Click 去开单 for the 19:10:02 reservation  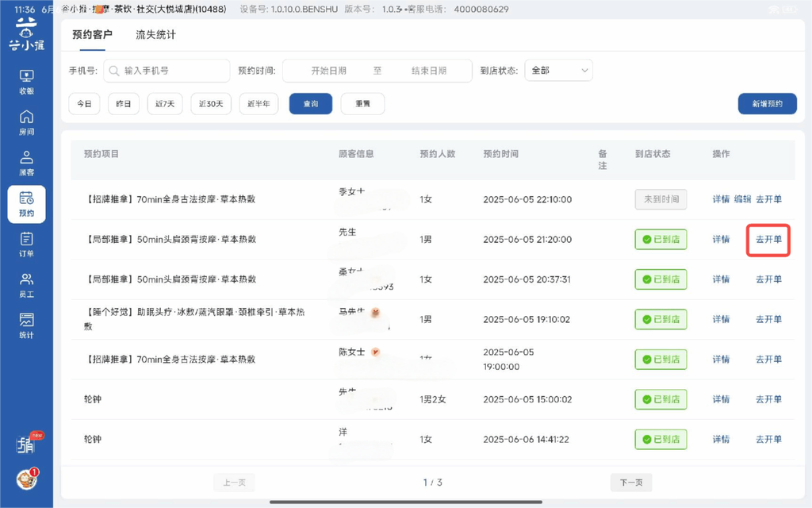768,319
